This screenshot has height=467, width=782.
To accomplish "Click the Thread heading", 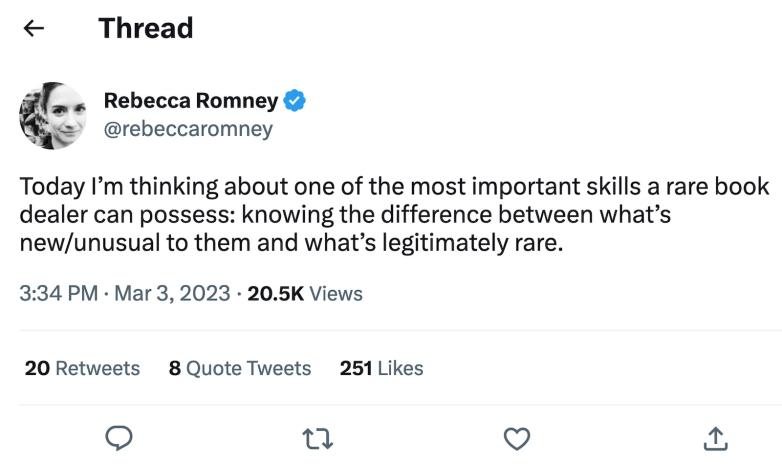I will (146, 28).
